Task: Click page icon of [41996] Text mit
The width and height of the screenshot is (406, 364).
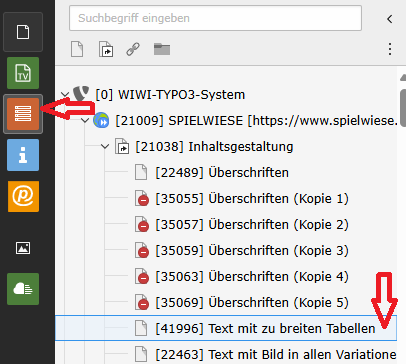Action: [141, 328]
